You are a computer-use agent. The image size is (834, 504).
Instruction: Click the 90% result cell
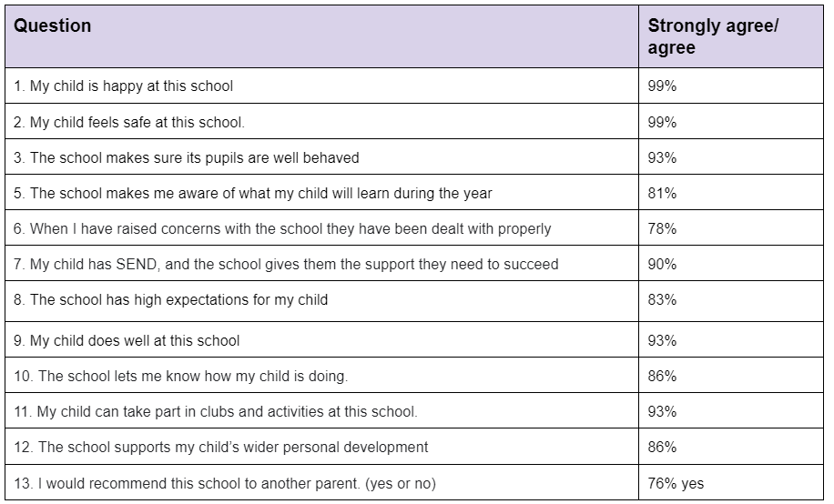tap(731, 264)
